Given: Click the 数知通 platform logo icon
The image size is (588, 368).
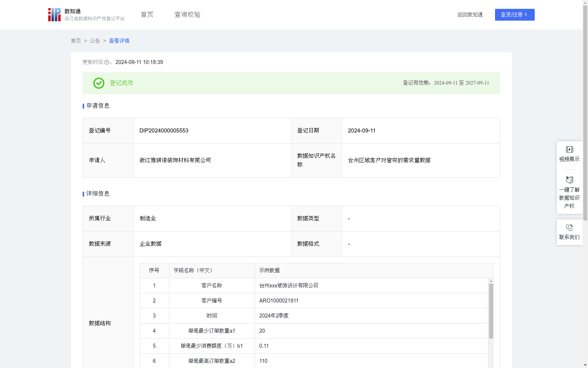Looking at the screenshot, I should point(54,15).
